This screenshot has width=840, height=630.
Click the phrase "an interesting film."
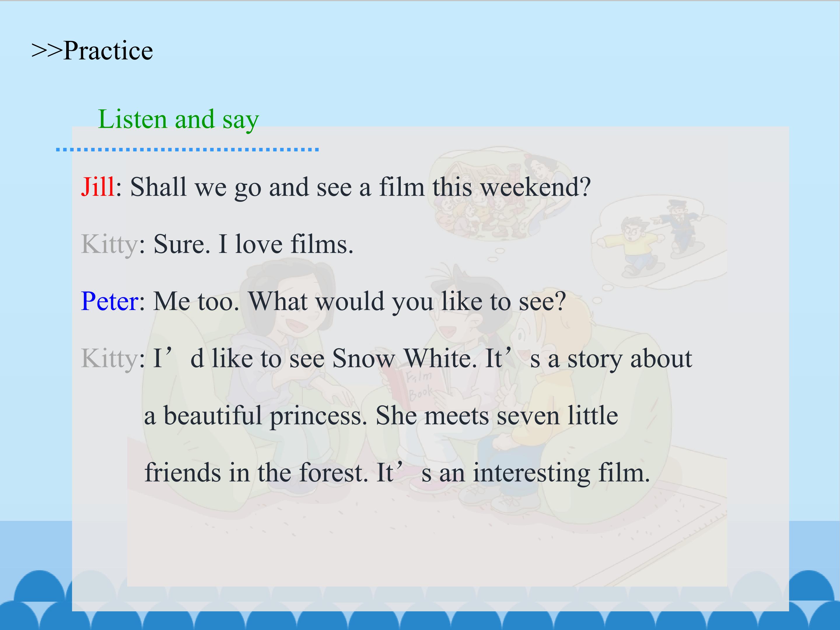(x=545, y=474)
